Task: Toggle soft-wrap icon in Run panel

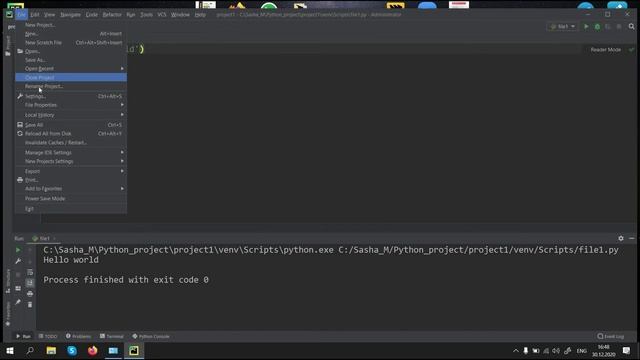Action: pyautogui.click(x=30, y=272)
